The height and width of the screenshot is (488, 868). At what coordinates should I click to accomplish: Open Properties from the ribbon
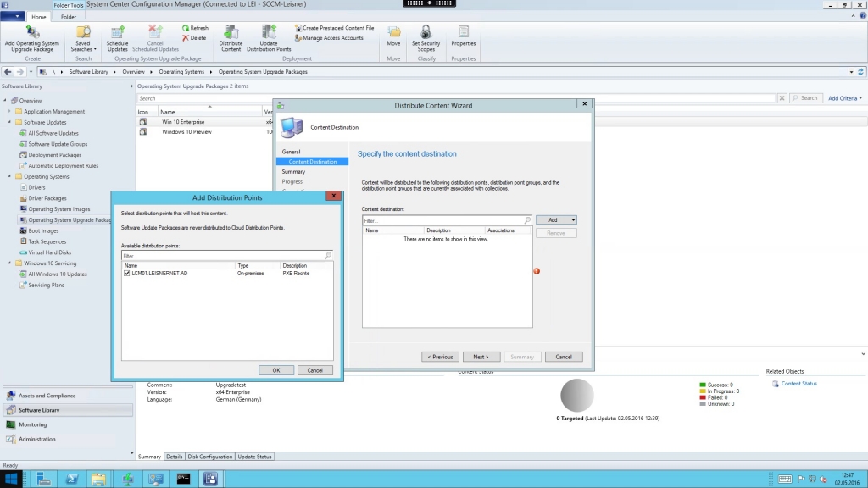point(464,36)
